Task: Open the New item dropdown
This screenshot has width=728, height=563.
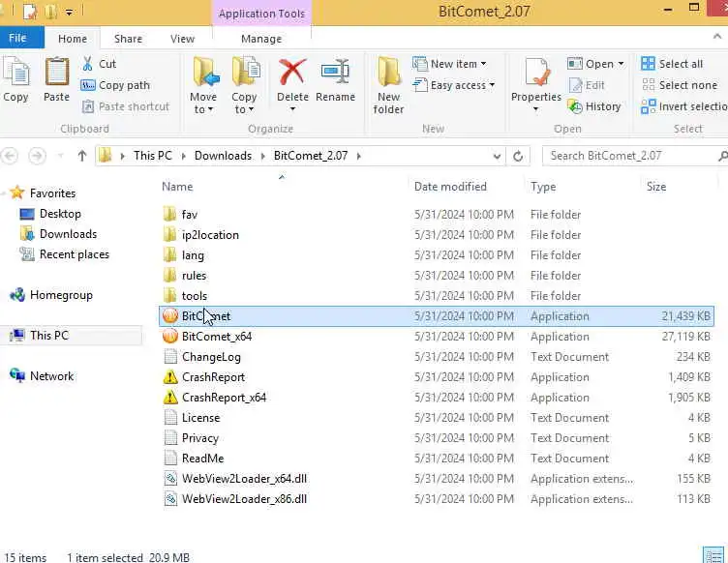Action: tap(449, 64)
